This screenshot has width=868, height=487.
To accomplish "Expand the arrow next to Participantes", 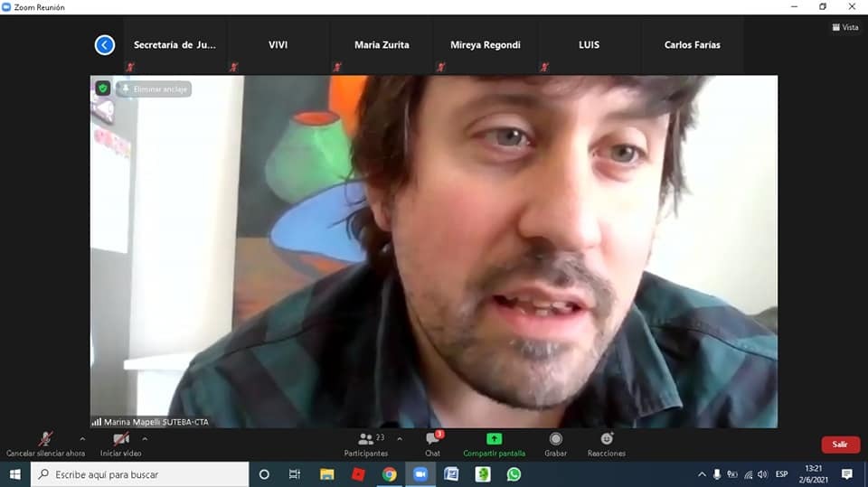I will coord(400,439).
